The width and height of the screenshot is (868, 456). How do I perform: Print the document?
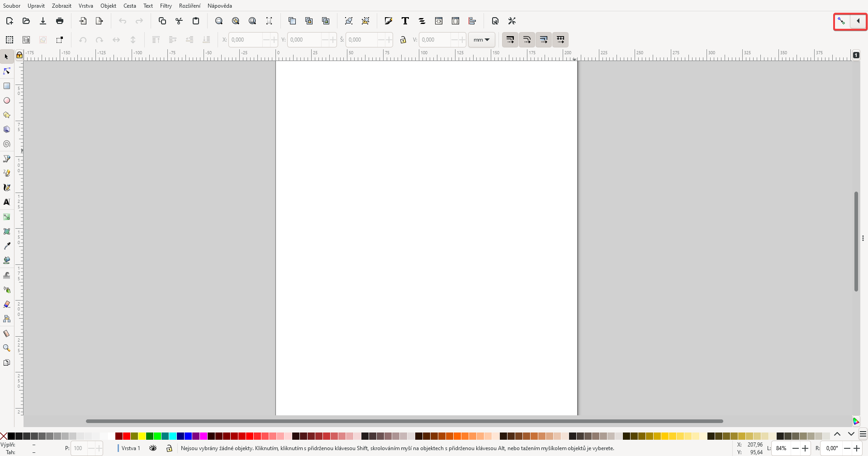59,21
